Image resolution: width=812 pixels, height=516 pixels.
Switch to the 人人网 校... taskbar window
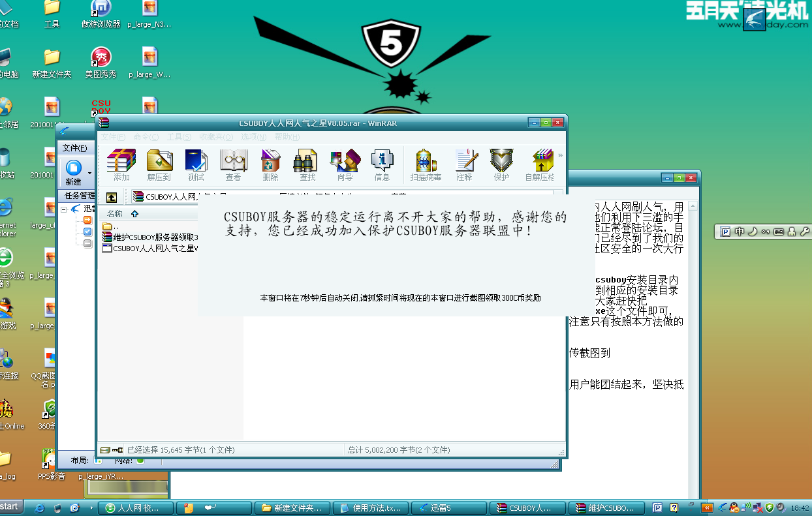click(x=136, y=508)
